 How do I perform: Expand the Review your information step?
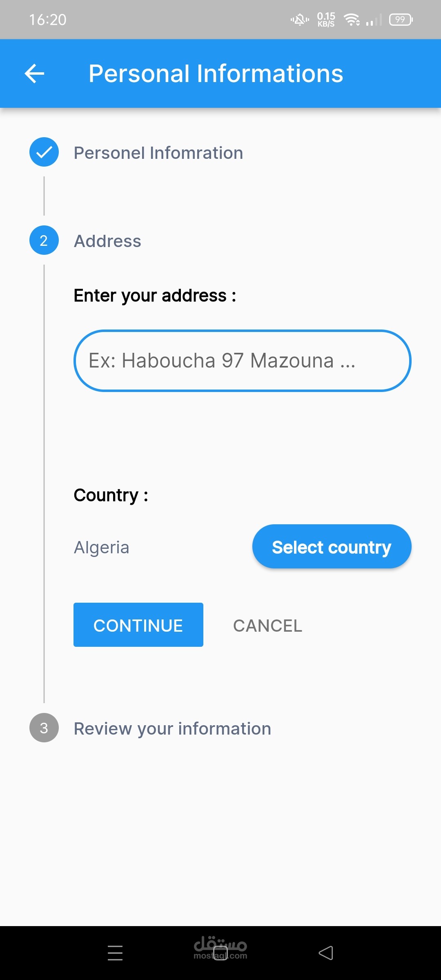point(172,729)
